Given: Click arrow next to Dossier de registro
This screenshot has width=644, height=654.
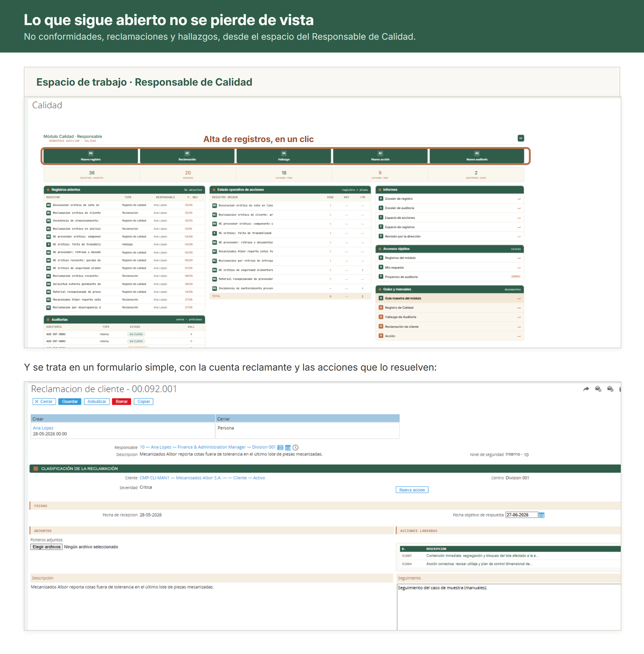Looking at the screenshot, I should (x=519, y=199).
